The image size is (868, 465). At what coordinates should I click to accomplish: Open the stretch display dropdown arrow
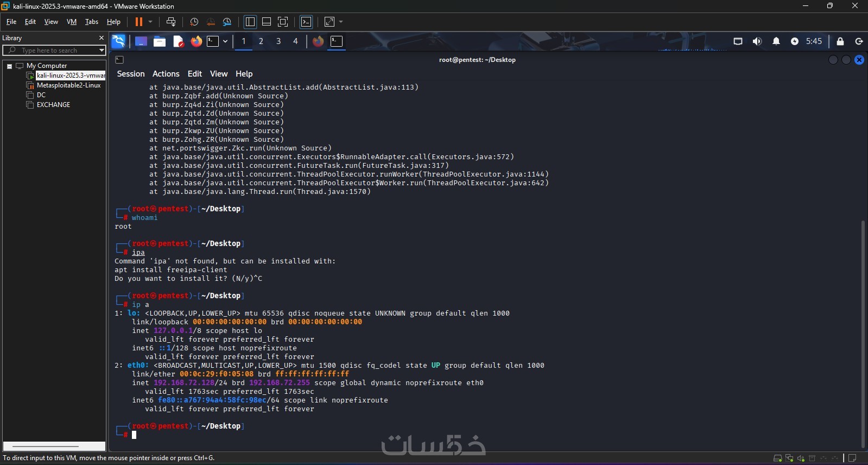(x=341, y=22)
